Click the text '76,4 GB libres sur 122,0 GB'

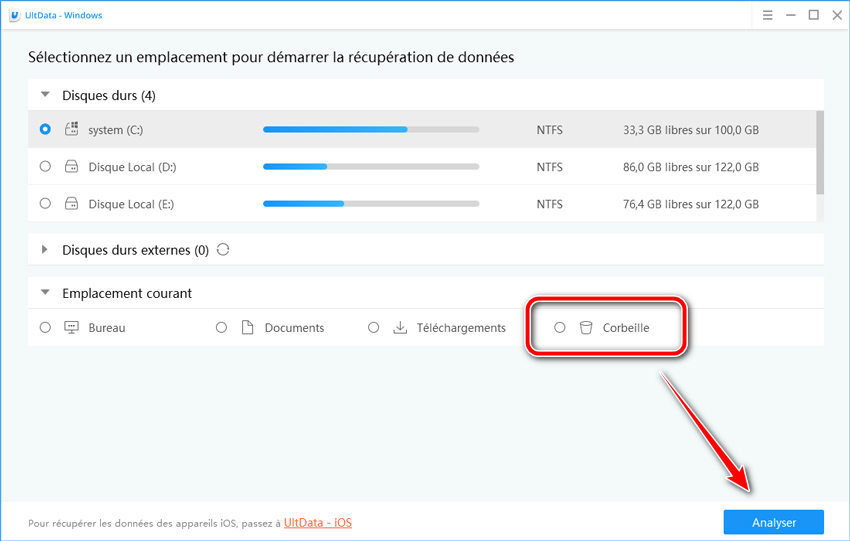tap(691, 204)
